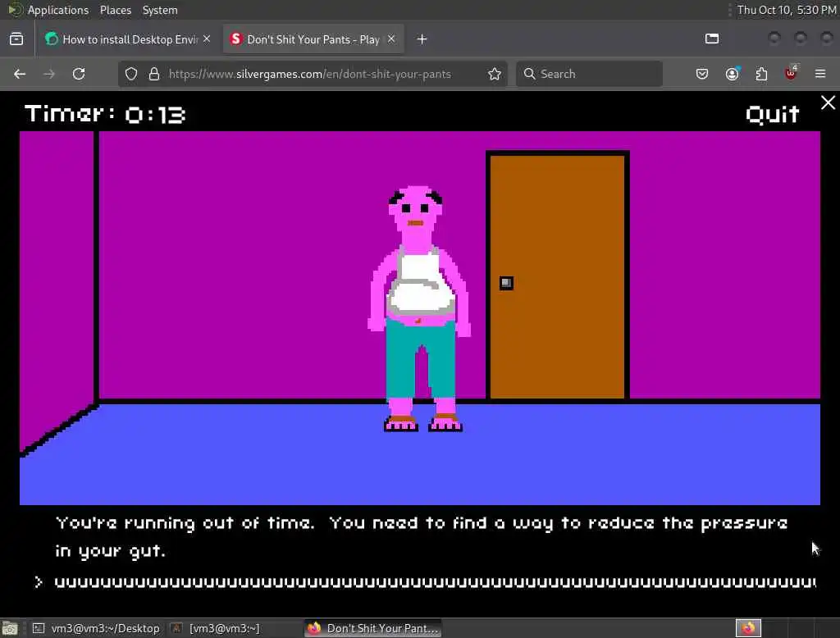
Task: Go back to the previous page
Action: click(x=20, y=74)
